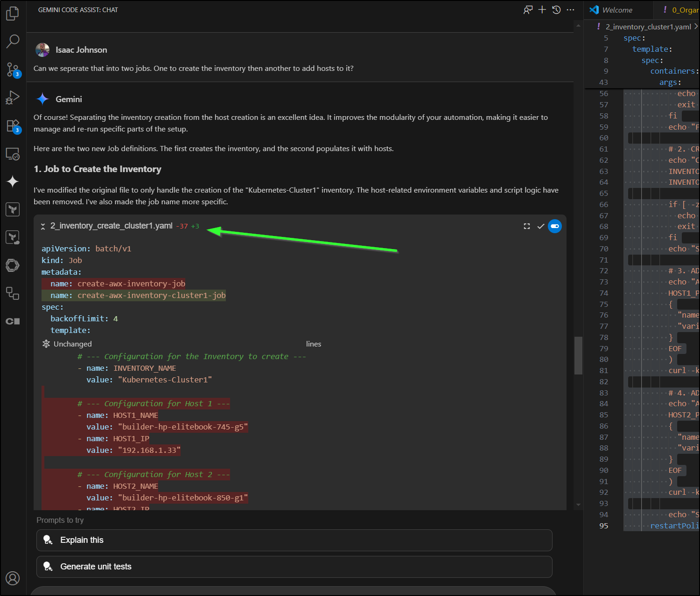Open the more actions ellipsis in chat header
Viewport: 700px width, 596px height.
pos(570,10)
